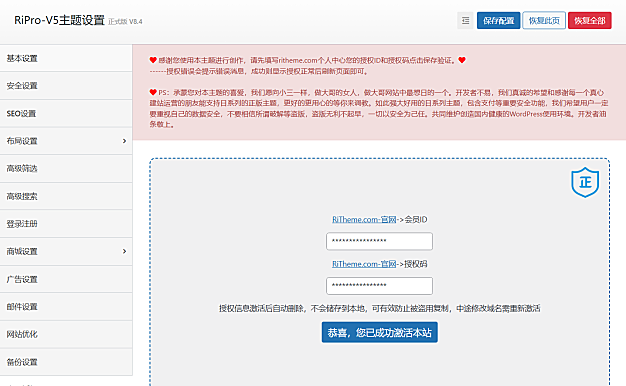Image resolution: width=626 pixels, height=386 pixels.
Task: Open the 高级搜索 menu item
Action: coord(66,196)
